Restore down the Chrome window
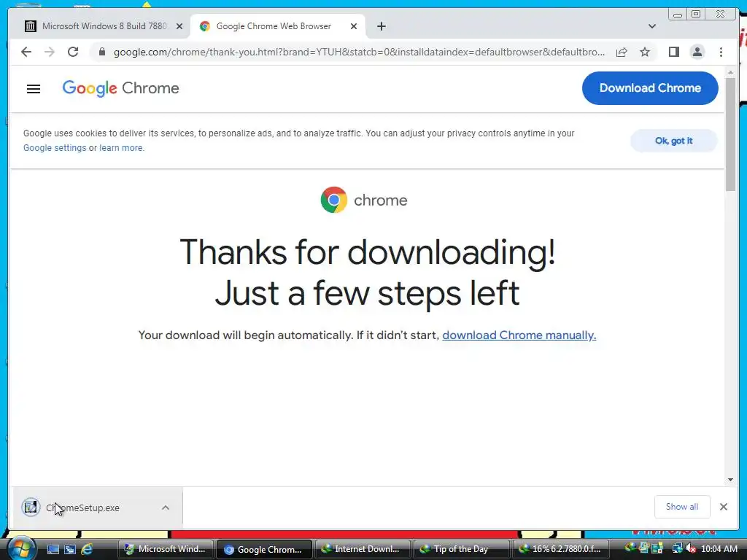Screen dimensions: 747x560 (695, 15)
